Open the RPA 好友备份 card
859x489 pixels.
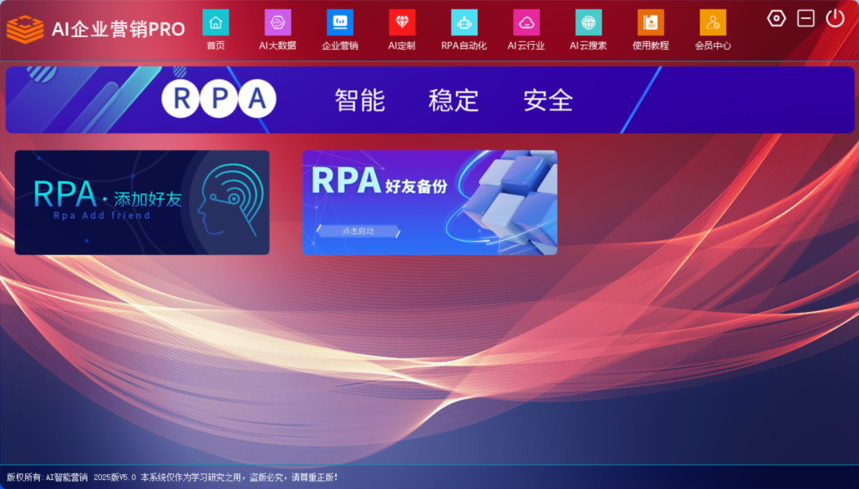pos(430,202)
